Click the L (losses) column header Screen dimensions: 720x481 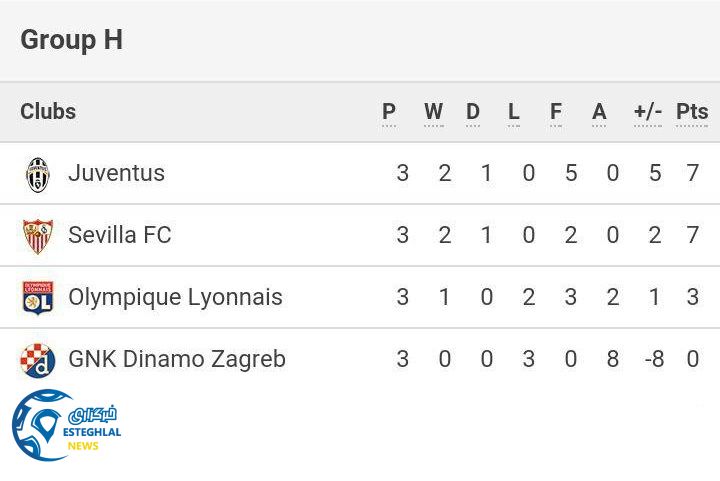(x=514, y=112)
